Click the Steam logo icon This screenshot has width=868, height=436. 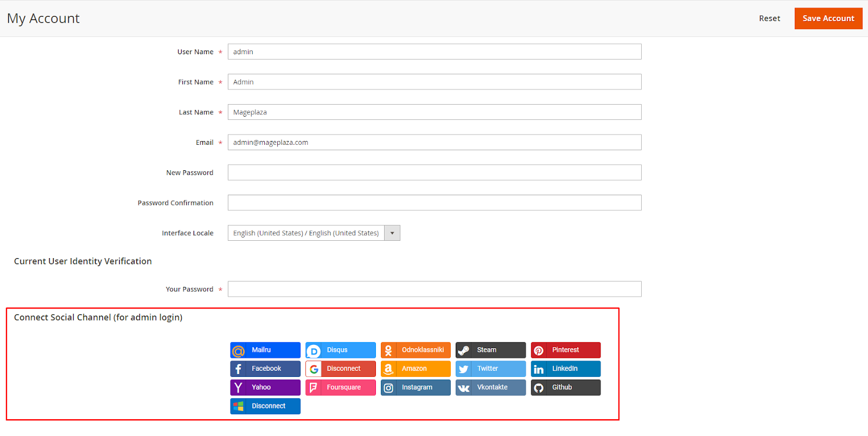point(463,351)
